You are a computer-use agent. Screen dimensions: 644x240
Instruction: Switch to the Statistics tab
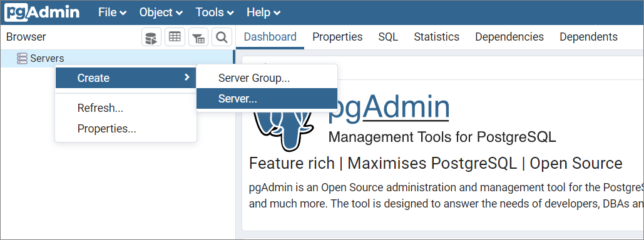[437, 37]
